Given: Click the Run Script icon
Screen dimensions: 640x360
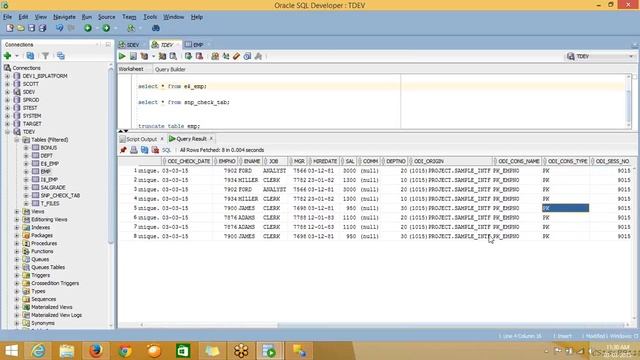Looking at the screenshot, I should click(133, 56).
